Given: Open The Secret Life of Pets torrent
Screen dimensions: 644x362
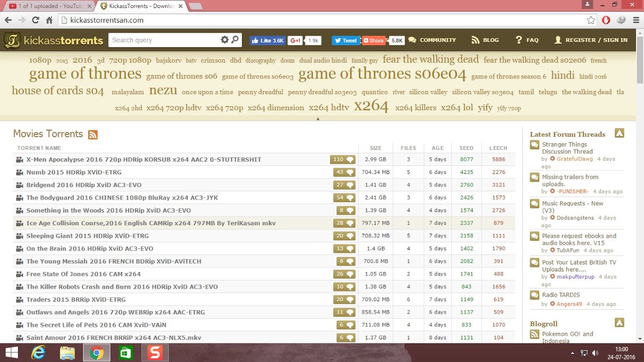Looking at the screenshot, I should click(96, 325).
